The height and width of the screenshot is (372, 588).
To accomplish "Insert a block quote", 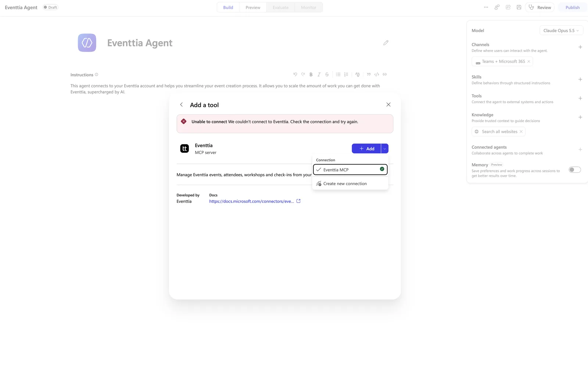I will coord(369,75).
